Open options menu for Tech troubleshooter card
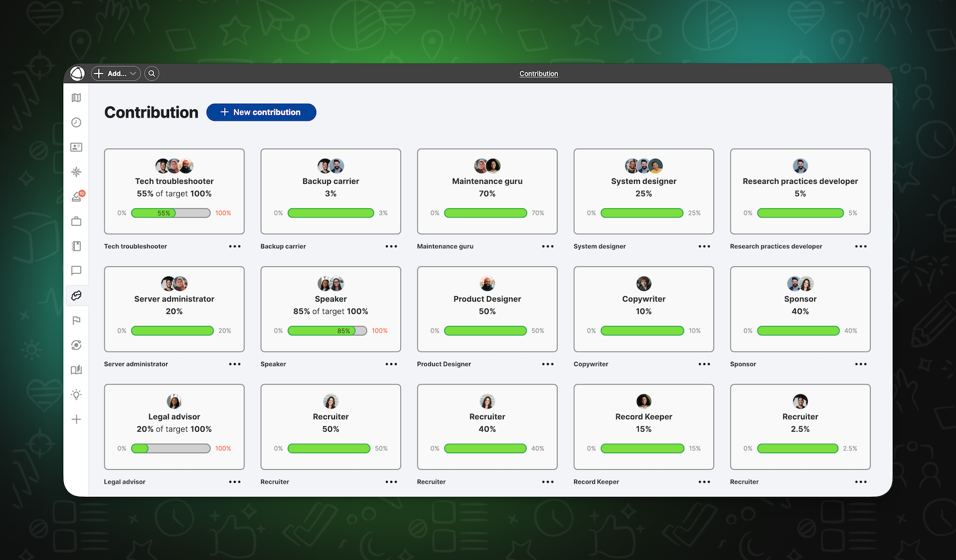 point(234,246)
